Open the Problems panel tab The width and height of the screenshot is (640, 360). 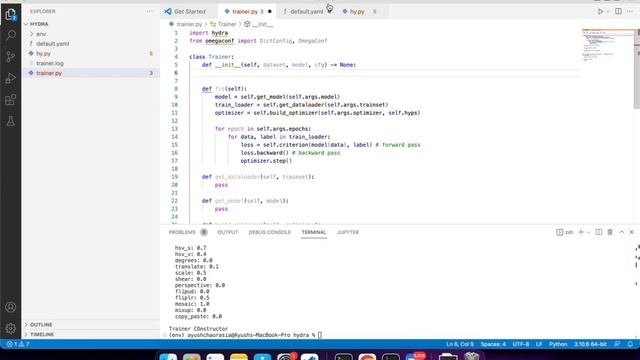182,232
